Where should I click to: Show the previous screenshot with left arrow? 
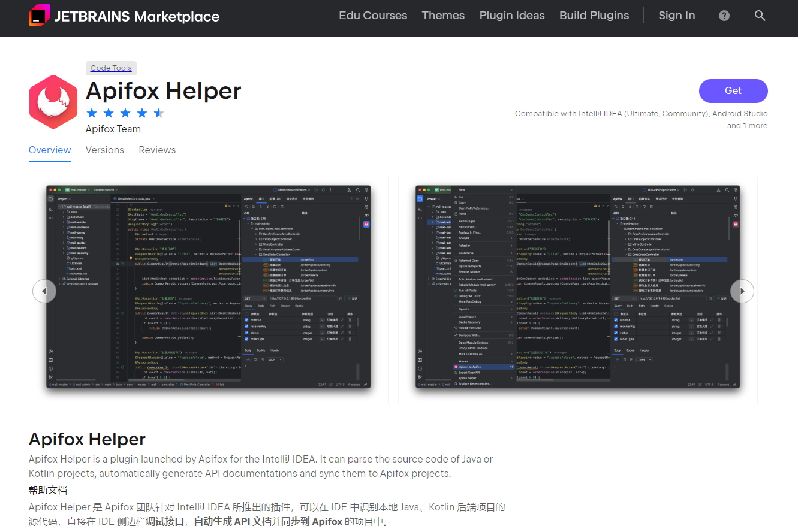(44, 291)
